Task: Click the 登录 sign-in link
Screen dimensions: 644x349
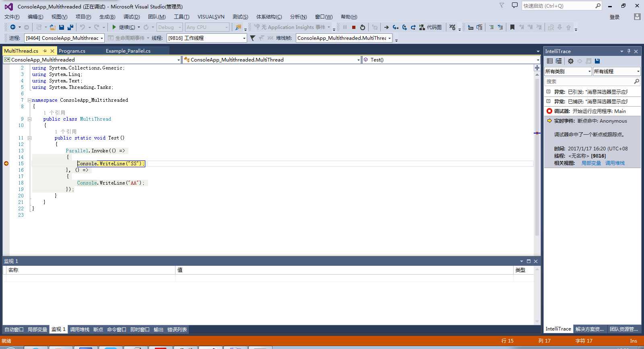Action: 615,17
